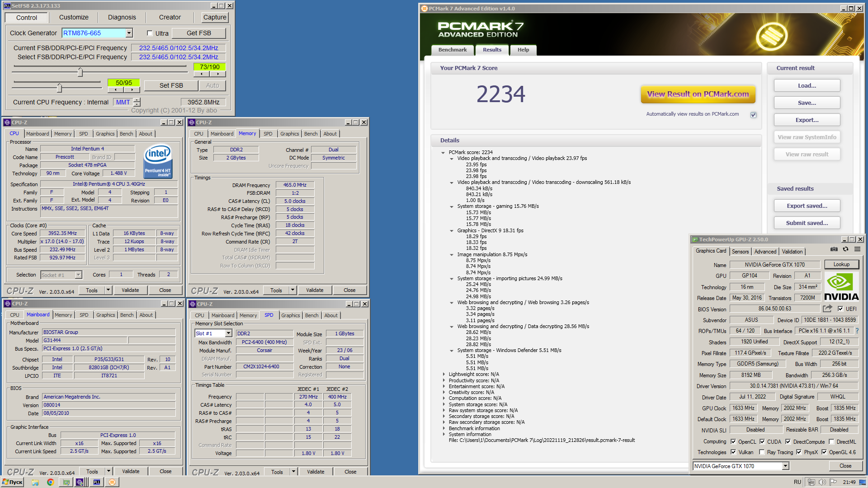Click the Get FSB button
The image size is (868, 488).
(199, 33)
